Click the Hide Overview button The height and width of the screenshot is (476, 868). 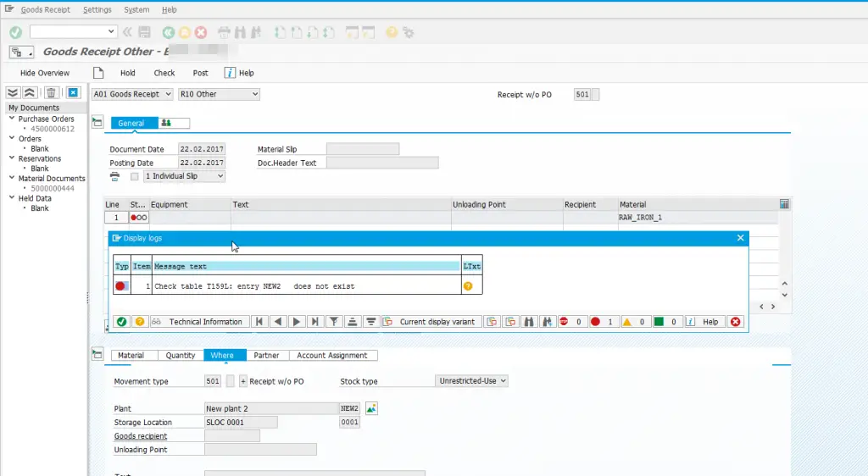[x=45, y=73]
